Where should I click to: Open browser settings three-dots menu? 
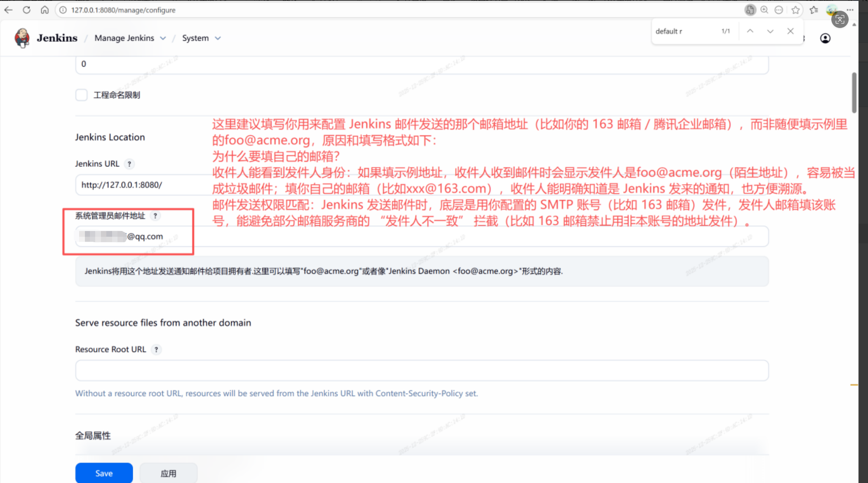pos(850,10)
